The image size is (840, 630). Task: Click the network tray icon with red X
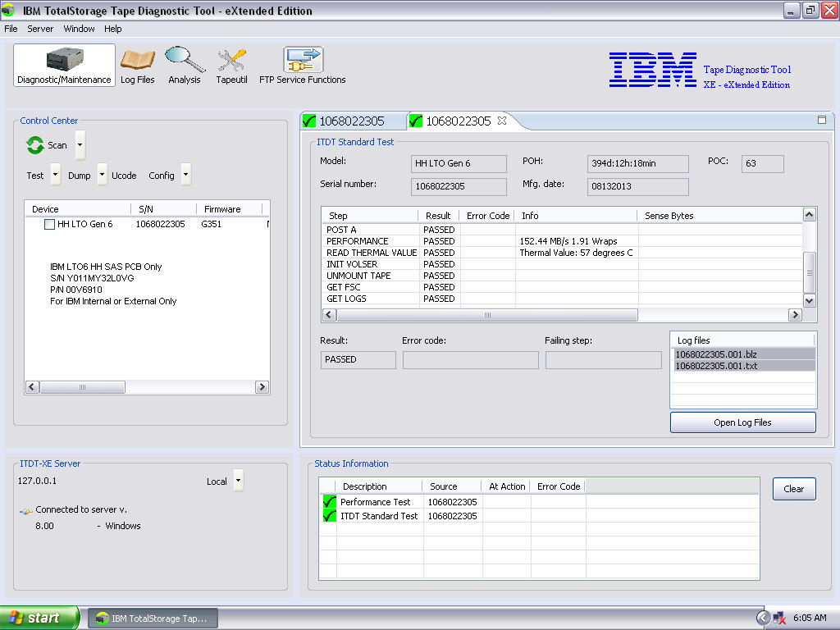(x=779, y=619)
